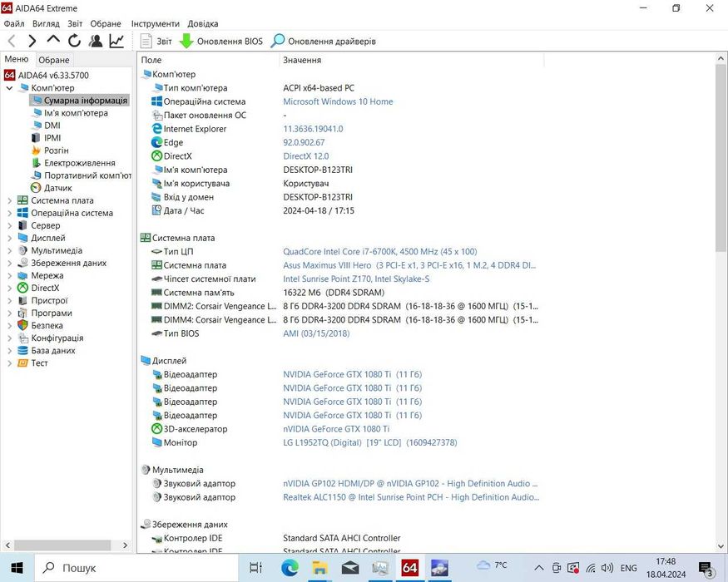Select the IPMI tree item
Image resolution: width=728 pixels, height=582 pixels.
pyautogui.click(x=47, y=138)
